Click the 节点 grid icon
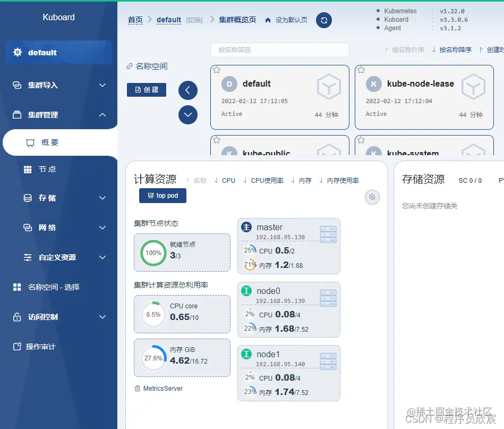This screenshot has height=429, width=504. (28, 169)
